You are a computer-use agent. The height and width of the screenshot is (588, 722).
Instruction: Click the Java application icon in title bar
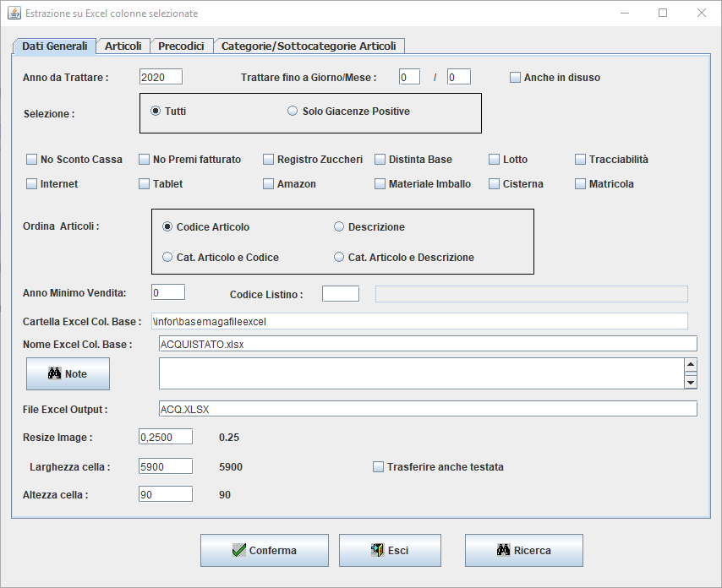pos(14,13)
